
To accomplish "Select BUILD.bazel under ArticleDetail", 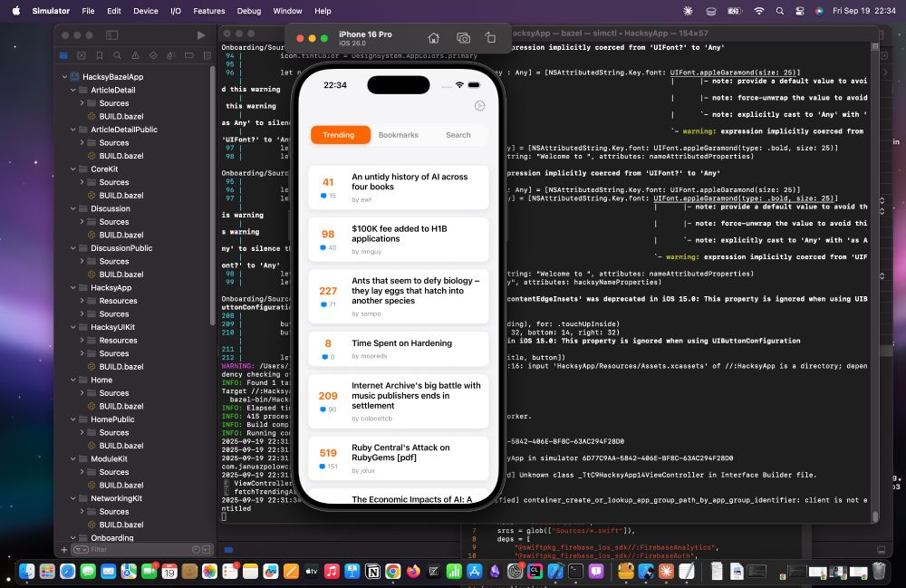I will pos(120,116).
